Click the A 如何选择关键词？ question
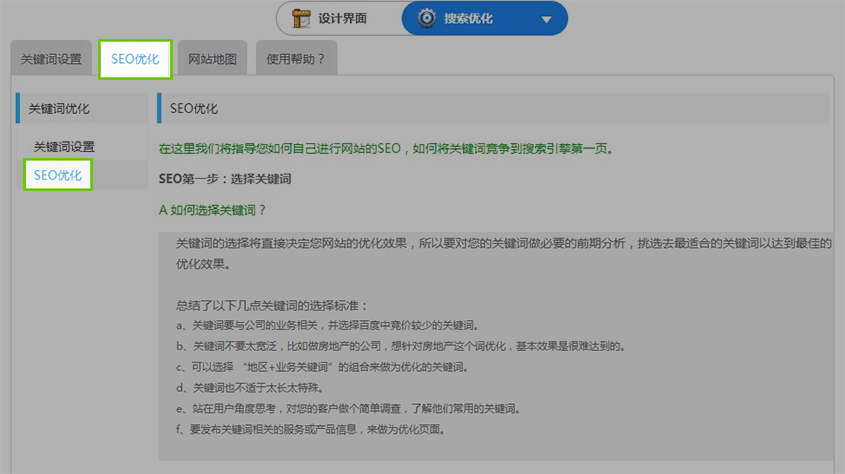The height and width of the screenshot is (474, 845). tap(213, 211)
